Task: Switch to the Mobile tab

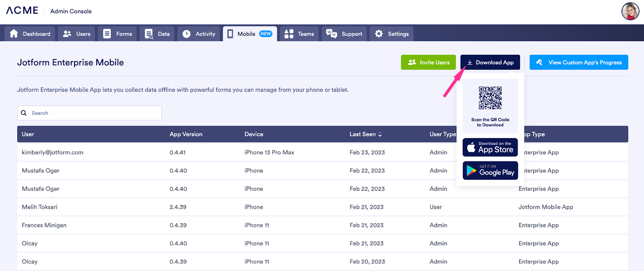Action: [x=250, y=34]
